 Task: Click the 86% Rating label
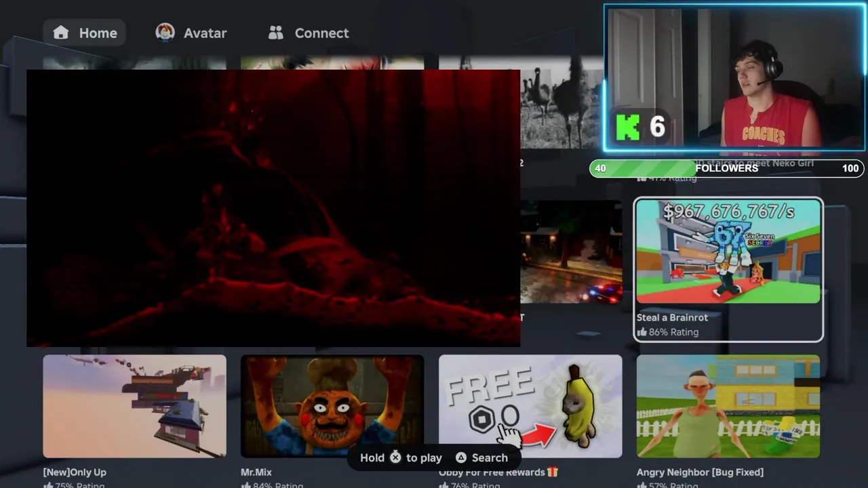coord(673,332)
